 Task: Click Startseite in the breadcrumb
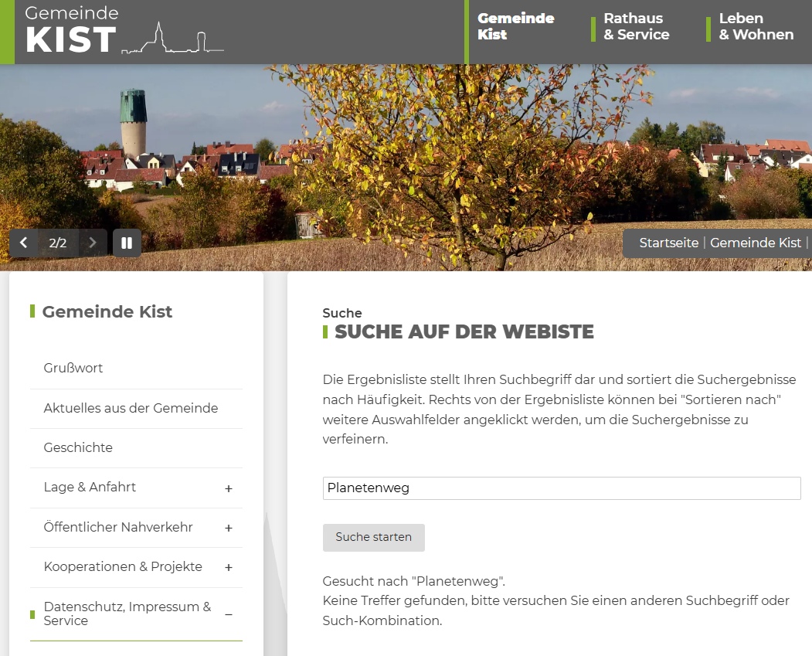pos(668,243)
